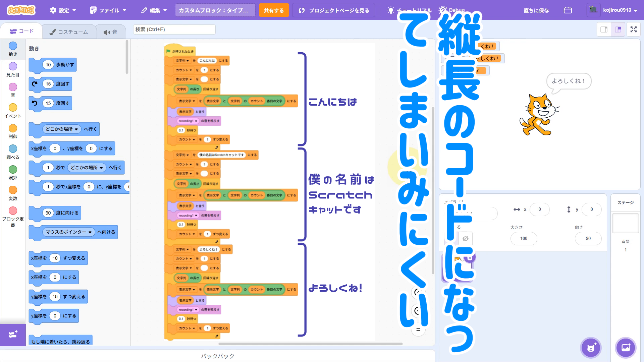Click the choose a sprite button
644x362 pixels.
coord(591,348)
